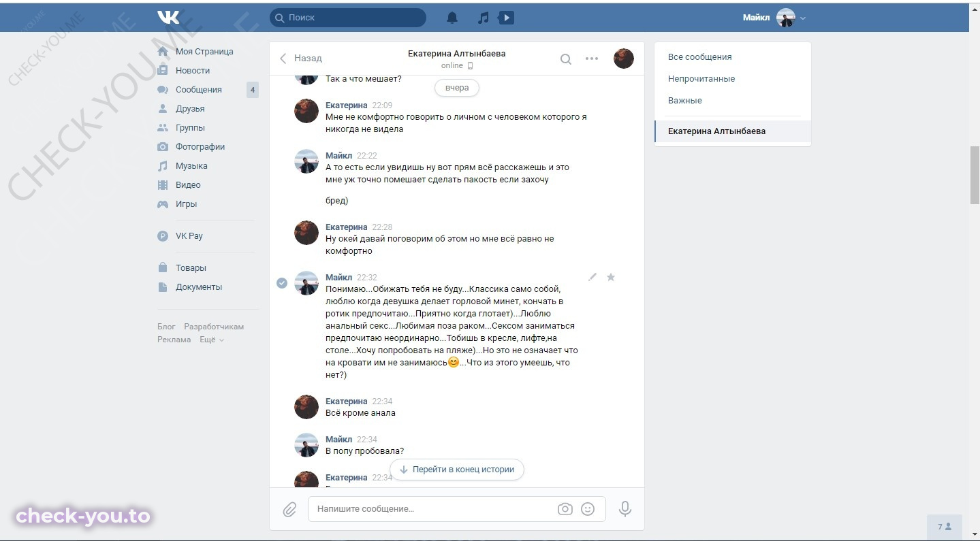Click the Новости newspaper icon
Image resolution: width=980 pixels, height=541 pixels.
pos(163,71)
